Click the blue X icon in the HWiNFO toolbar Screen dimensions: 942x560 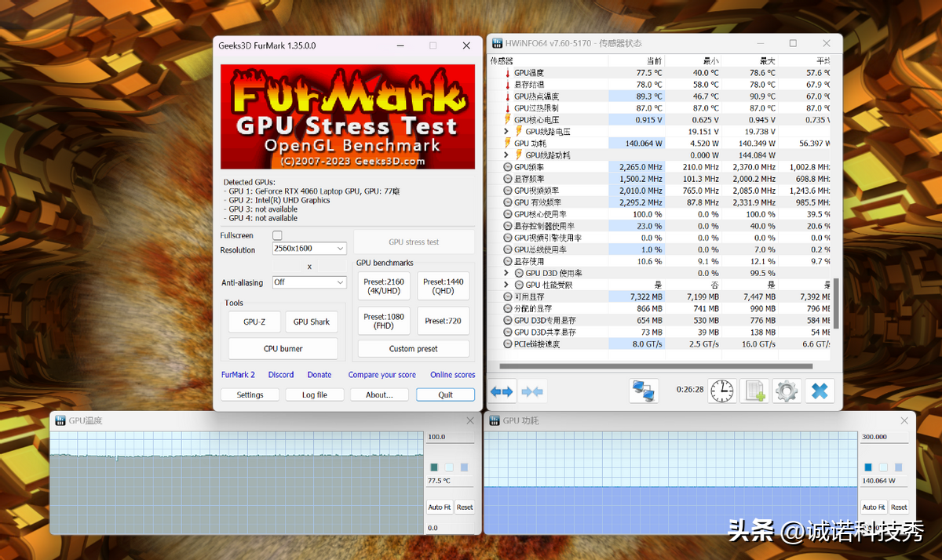pos(820,391)
